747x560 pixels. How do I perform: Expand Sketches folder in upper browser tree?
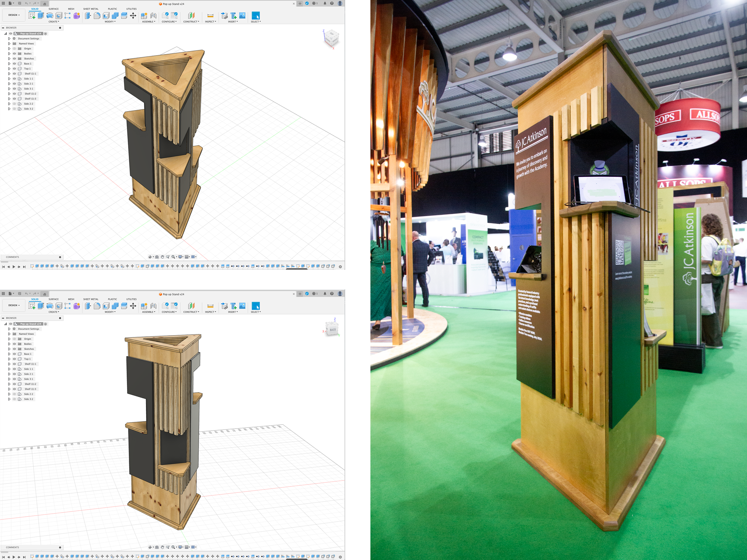point(9,59)
